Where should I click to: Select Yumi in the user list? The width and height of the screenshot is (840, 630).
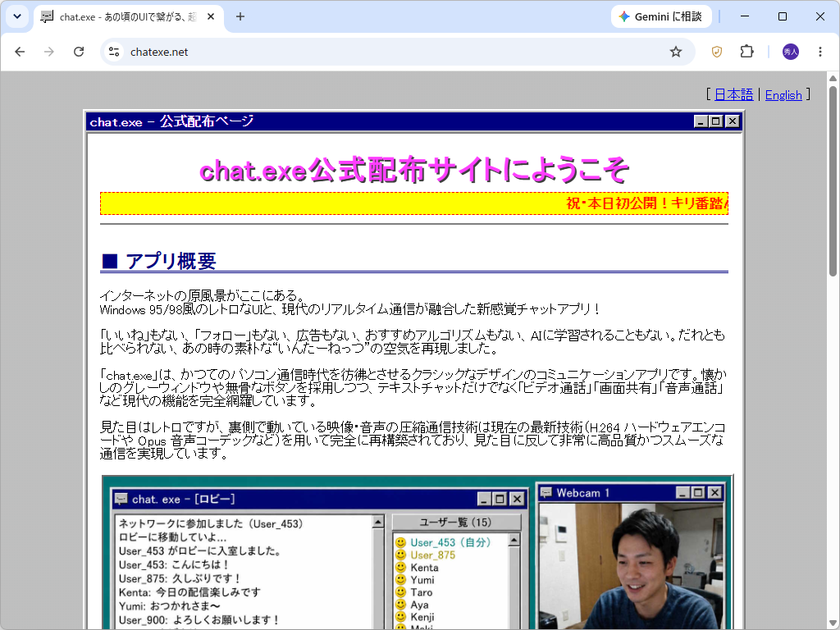tap(422, 580)
